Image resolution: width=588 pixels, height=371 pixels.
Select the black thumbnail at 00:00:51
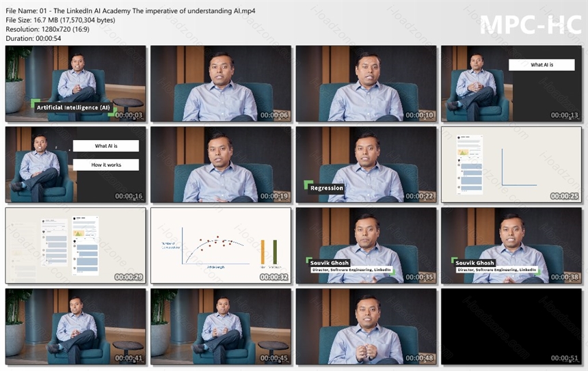(511, 327)
